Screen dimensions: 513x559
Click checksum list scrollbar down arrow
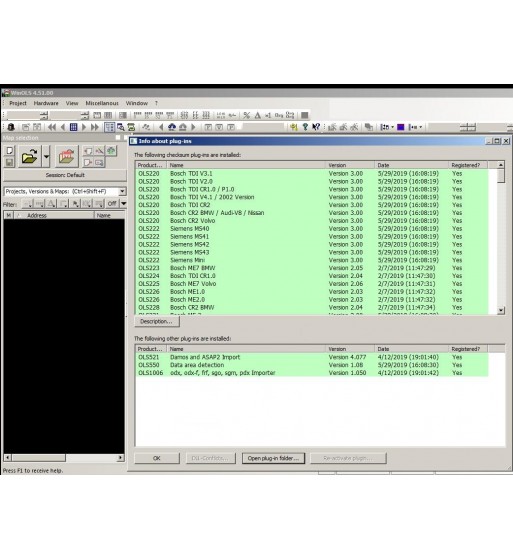501,310
